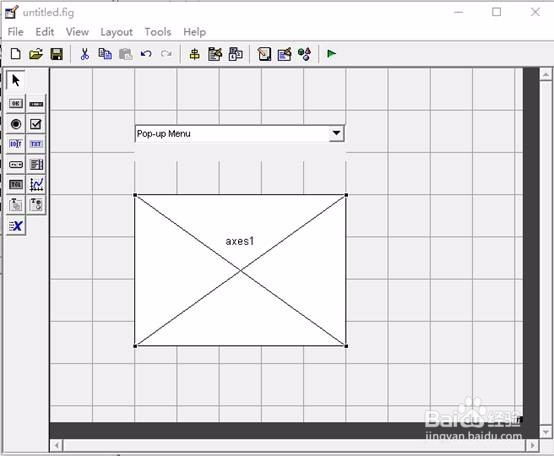Click the Open File folder icon
The image size is (554, 456).
36,54
